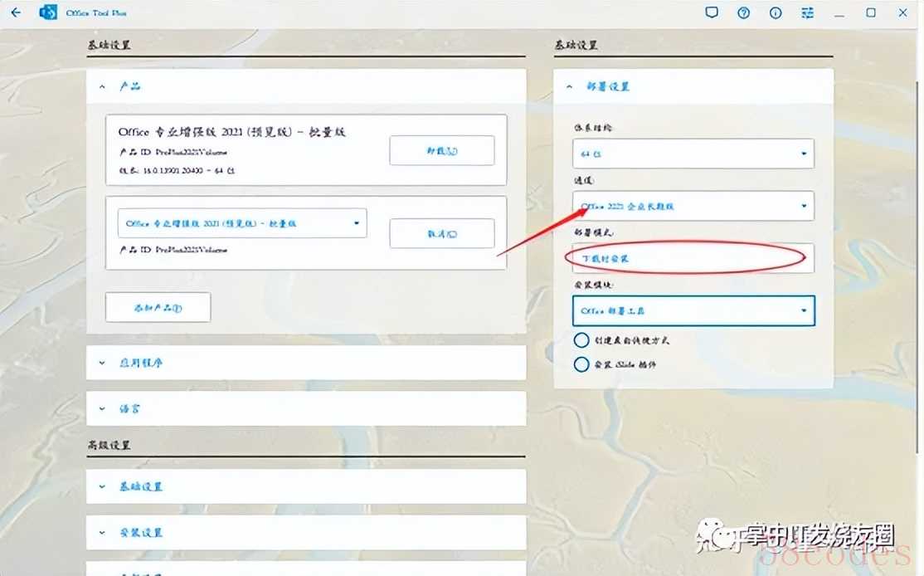
Task: Open the product selection dropdown for Office 2021
Action: pos(242,223)
